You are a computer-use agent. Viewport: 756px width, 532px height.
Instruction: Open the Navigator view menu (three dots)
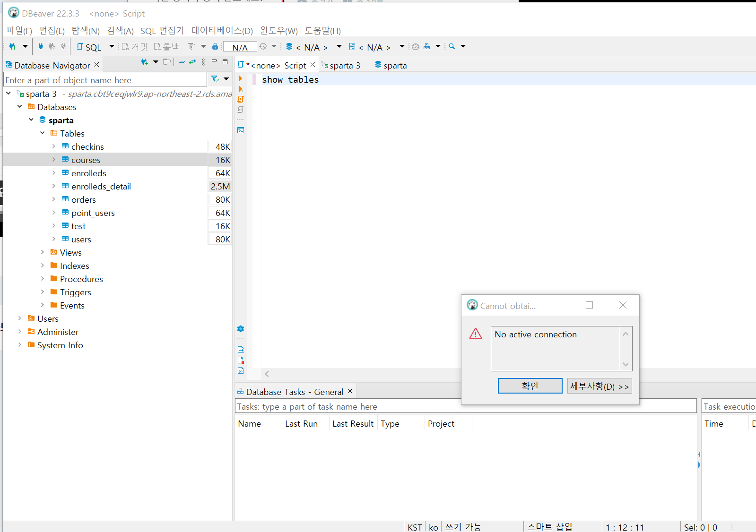pos(204,62)
